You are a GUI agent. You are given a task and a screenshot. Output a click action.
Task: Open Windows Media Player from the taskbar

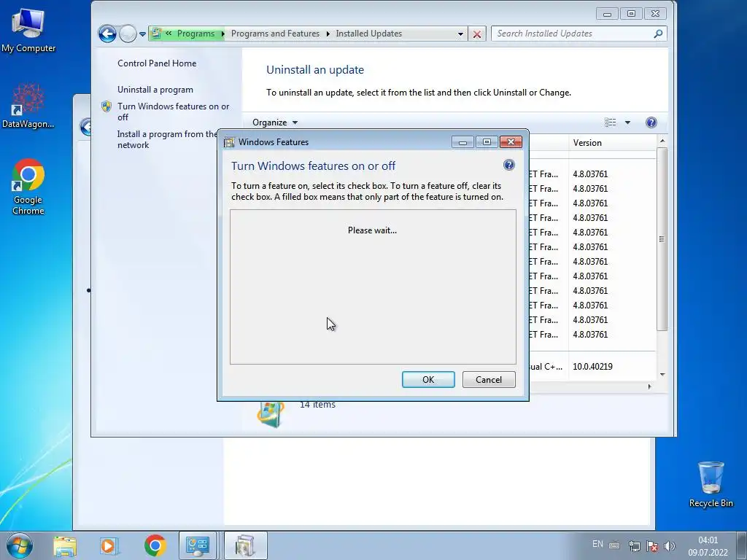tap(109, 545)
